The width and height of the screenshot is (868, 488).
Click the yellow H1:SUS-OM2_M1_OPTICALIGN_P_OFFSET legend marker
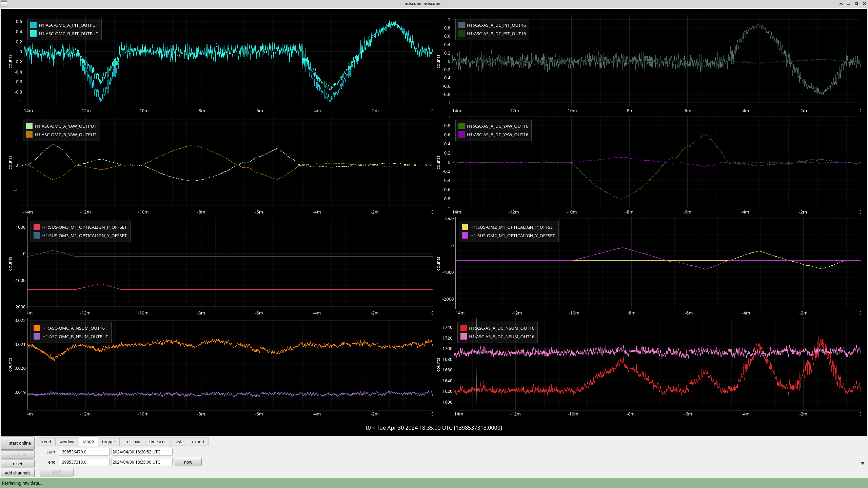pos(465,227)
